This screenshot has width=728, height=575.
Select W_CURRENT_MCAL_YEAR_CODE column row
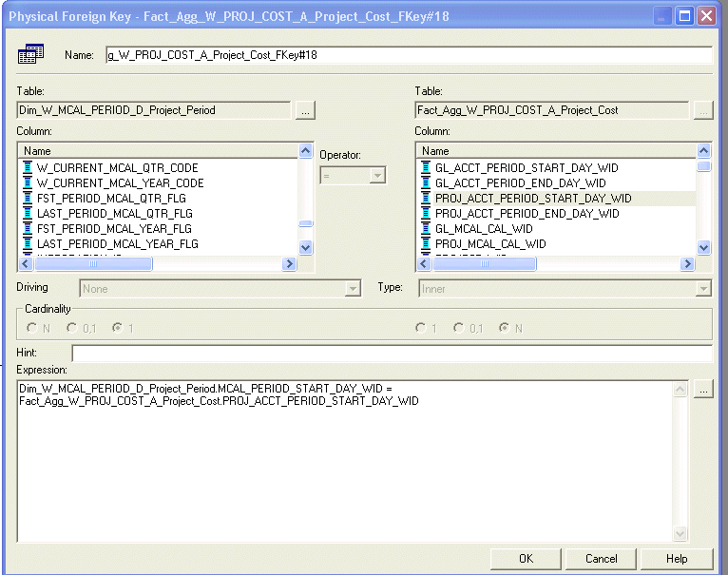(159, 183)
